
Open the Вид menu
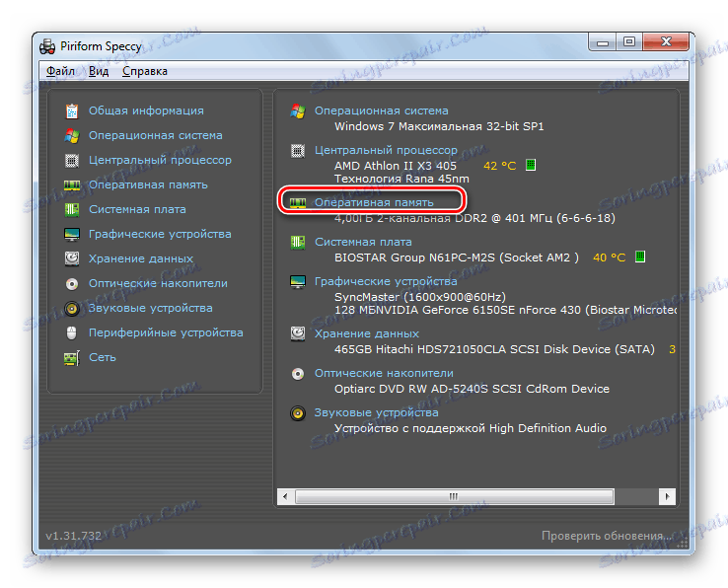[99, 71]
